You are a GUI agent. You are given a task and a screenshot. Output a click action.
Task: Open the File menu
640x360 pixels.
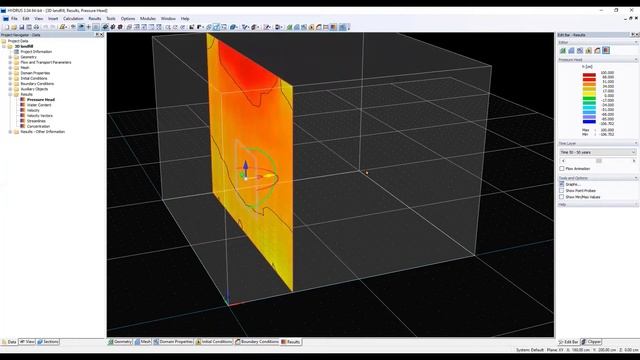pos(14,19)
